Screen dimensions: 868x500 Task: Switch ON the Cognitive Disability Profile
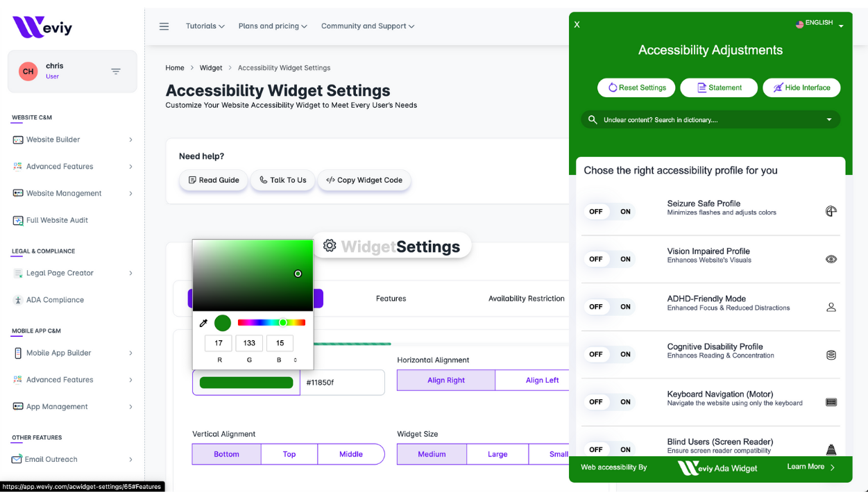click(x=625, y=354)
